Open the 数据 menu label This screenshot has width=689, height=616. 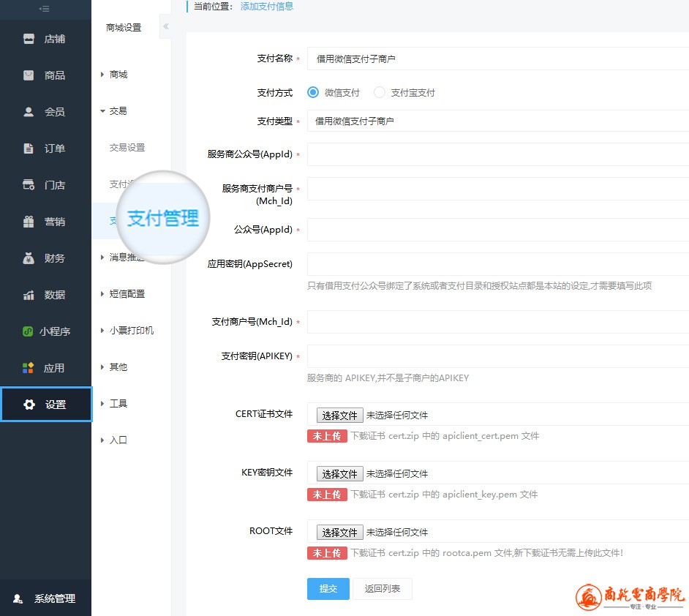54,295
